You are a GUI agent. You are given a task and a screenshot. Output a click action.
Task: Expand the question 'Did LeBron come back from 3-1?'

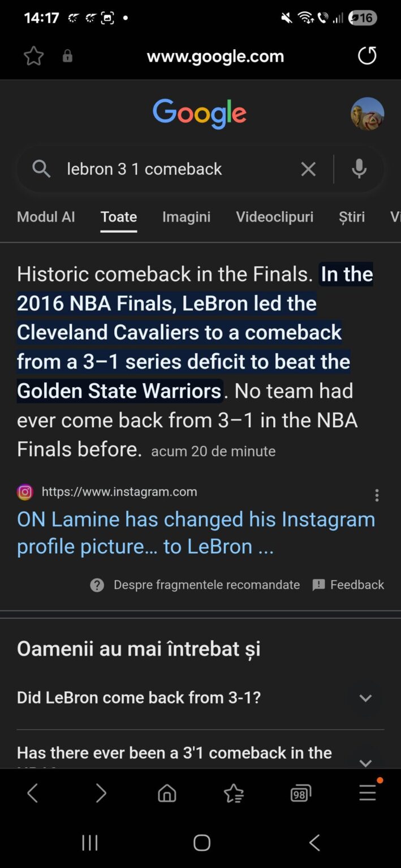pos(365,698)
